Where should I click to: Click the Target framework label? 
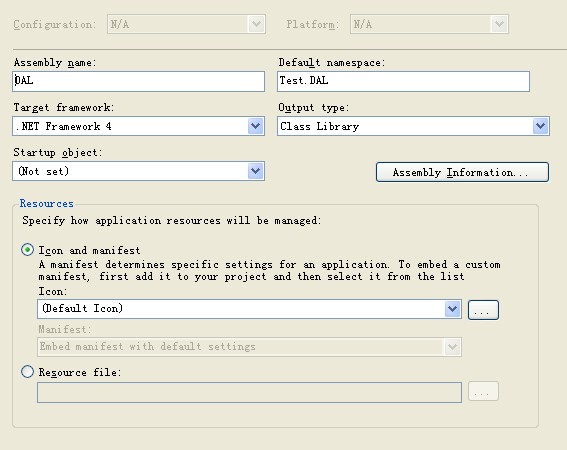point(64,107)
